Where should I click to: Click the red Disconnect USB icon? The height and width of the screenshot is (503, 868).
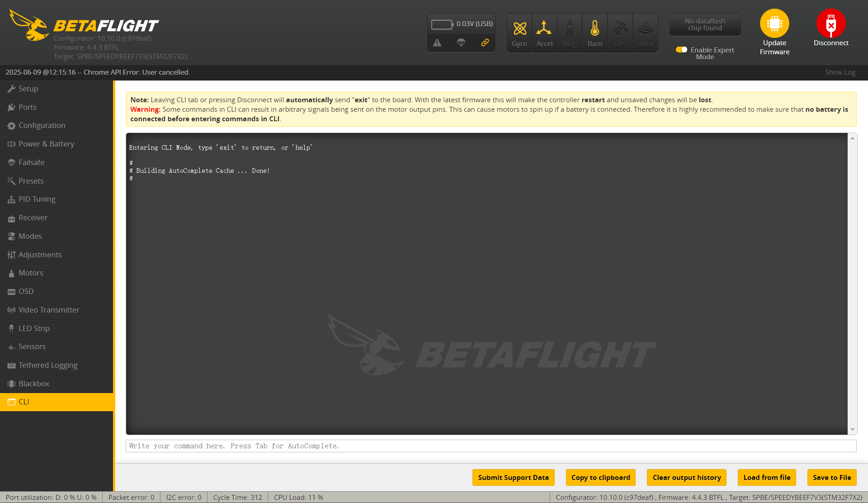click(831, 24)
